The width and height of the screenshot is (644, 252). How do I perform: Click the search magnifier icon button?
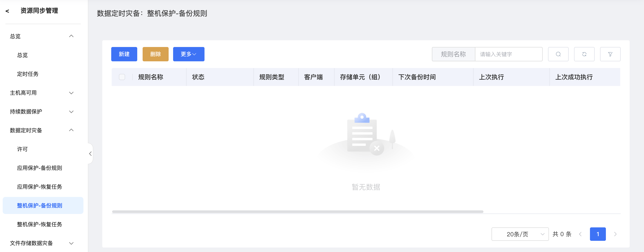[x=558, y=54]
